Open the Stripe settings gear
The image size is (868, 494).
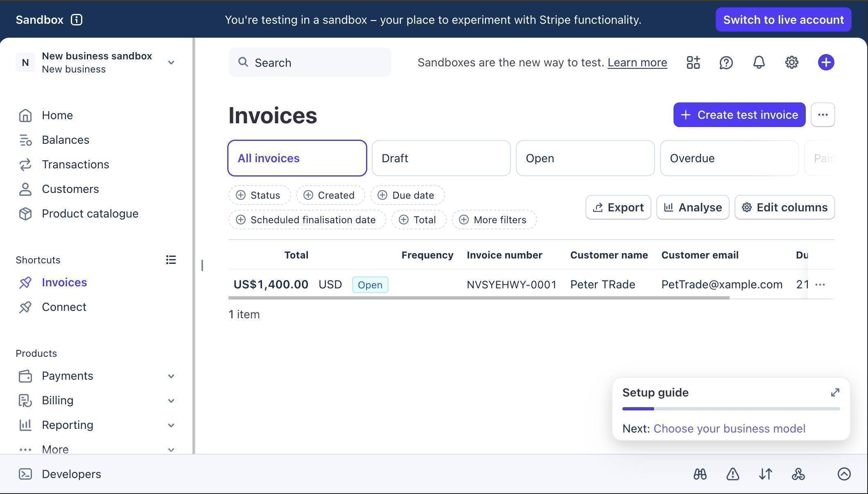791,62
